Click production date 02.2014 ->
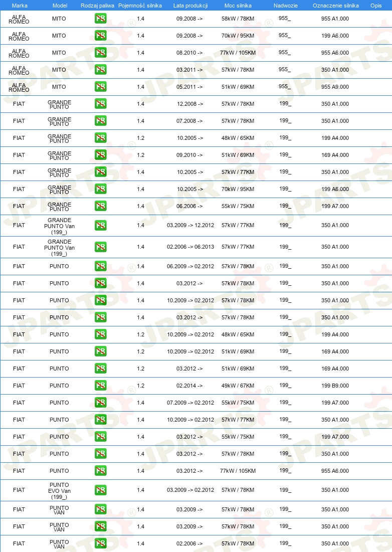Screen dimensions: 392x552 pyautogui.click(x=189, y=386)
